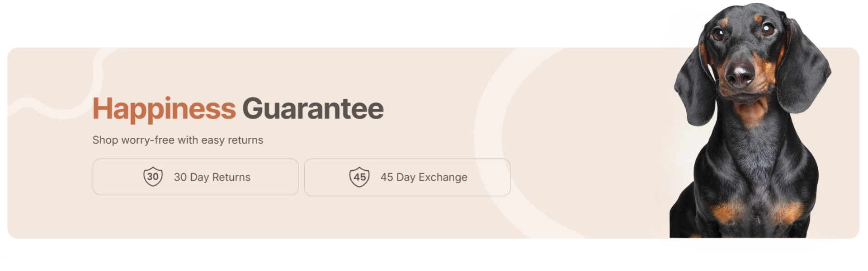Screen dimensions: 868x271
Task: Click "Shop worry-free with easy returns" subtitle
Action: (178, 140)
